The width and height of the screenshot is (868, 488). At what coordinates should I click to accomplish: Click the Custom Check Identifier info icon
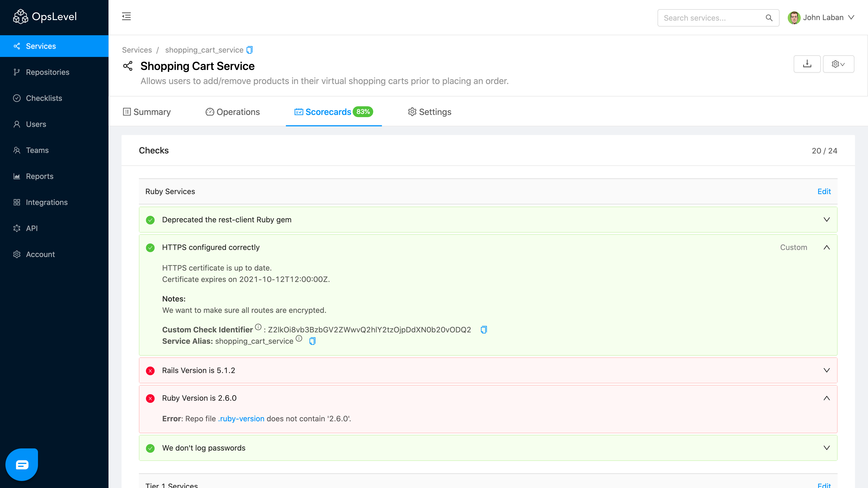coord(258,327)
